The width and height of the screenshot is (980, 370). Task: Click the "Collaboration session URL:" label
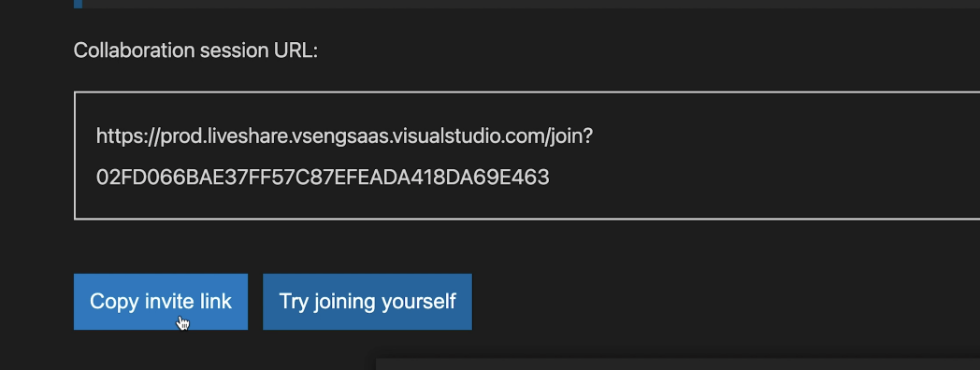pos(195,50)
